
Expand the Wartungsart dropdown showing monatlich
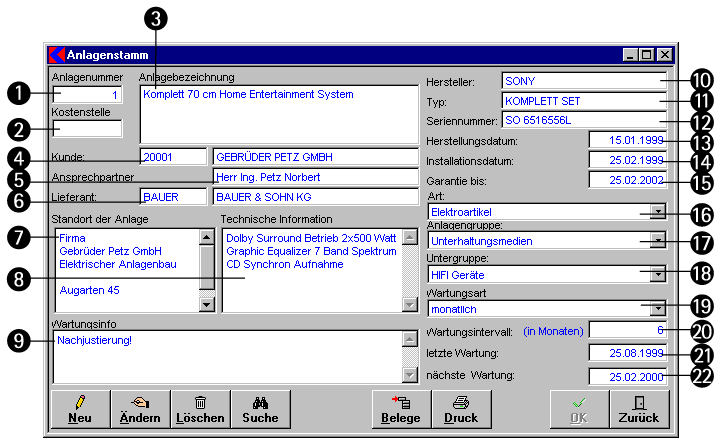pos(658,308)
